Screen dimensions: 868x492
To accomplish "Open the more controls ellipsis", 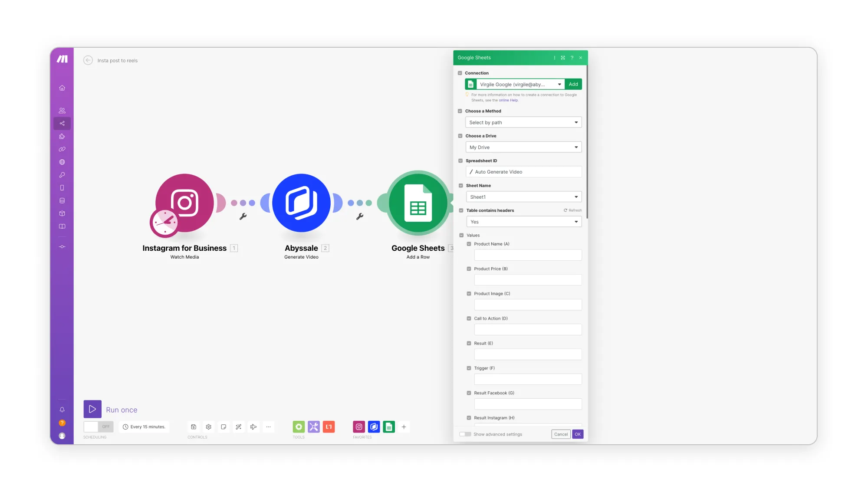I will click(x=269, y=427).
